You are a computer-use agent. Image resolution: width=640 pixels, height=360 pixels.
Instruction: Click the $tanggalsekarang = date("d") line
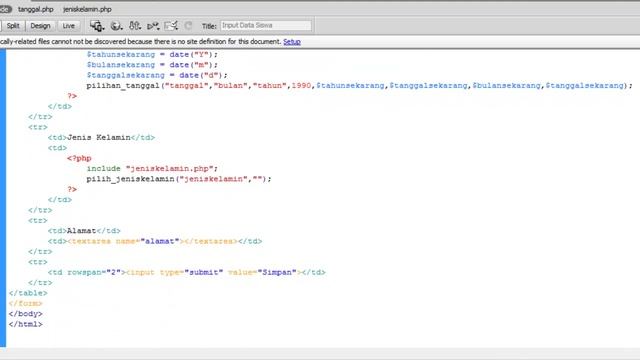pos(157,75)
